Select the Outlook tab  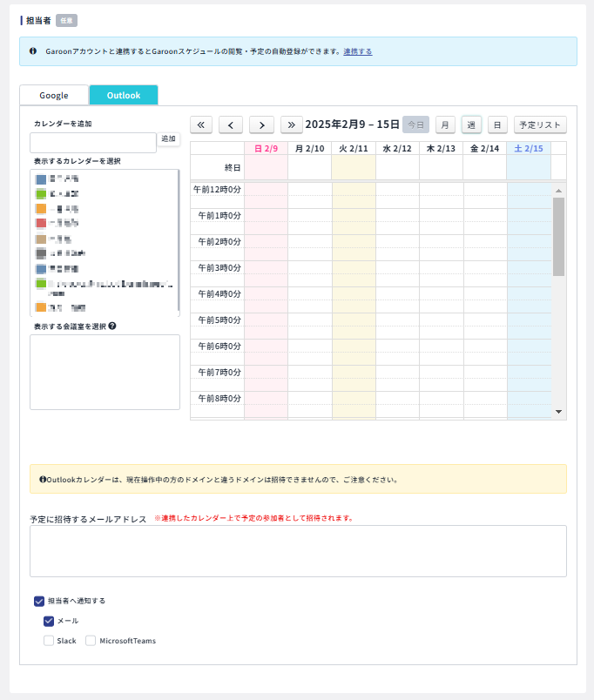[x=124, y=95]
